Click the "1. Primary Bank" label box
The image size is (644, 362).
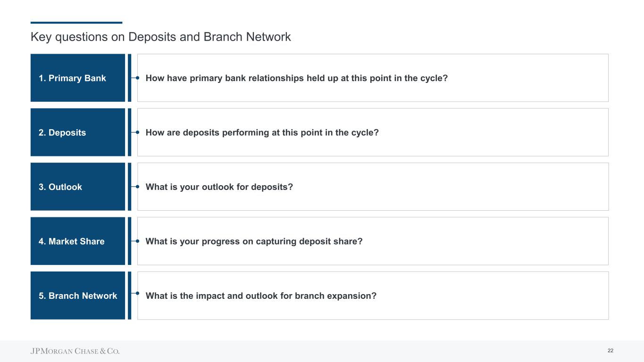tap(78, 78)
